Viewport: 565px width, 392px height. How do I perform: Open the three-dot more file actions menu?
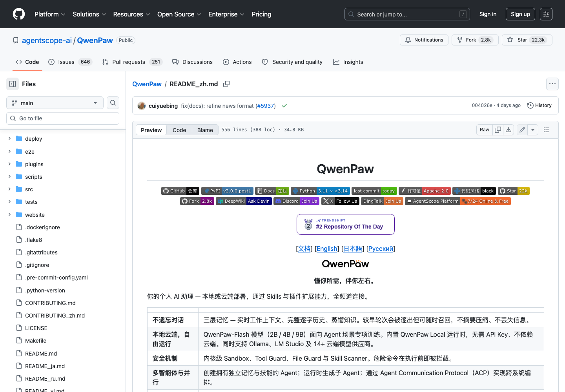(x=552, y=84)
